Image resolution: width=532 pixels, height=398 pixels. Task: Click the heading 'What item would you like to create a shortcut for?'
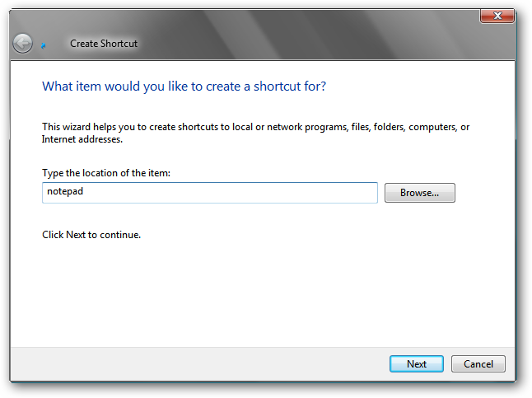pyautogui.click(x=184, y=87)
